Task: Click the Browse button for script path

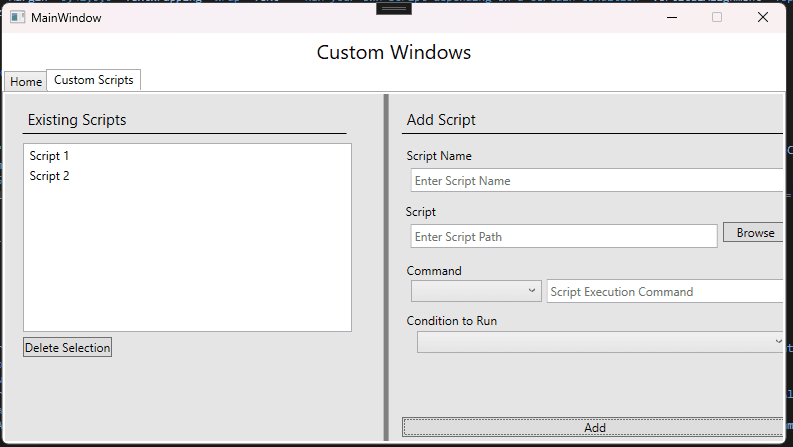Action: [755, 233]
